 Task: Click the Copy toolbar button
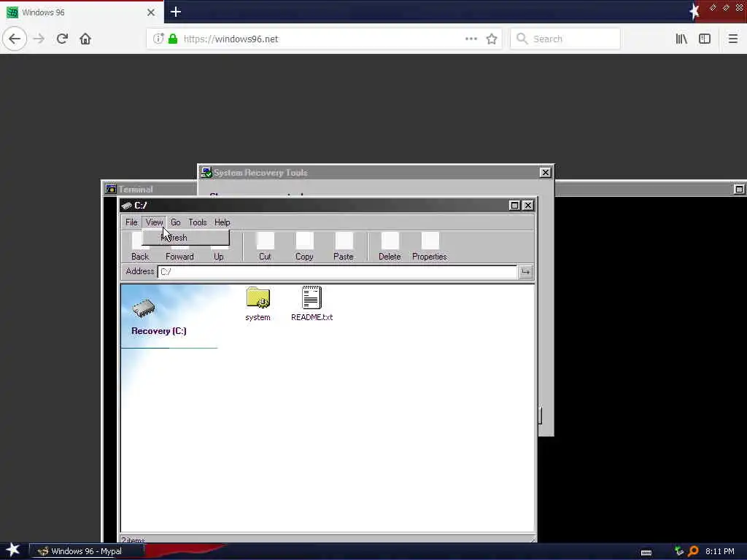tap(304, 247)
